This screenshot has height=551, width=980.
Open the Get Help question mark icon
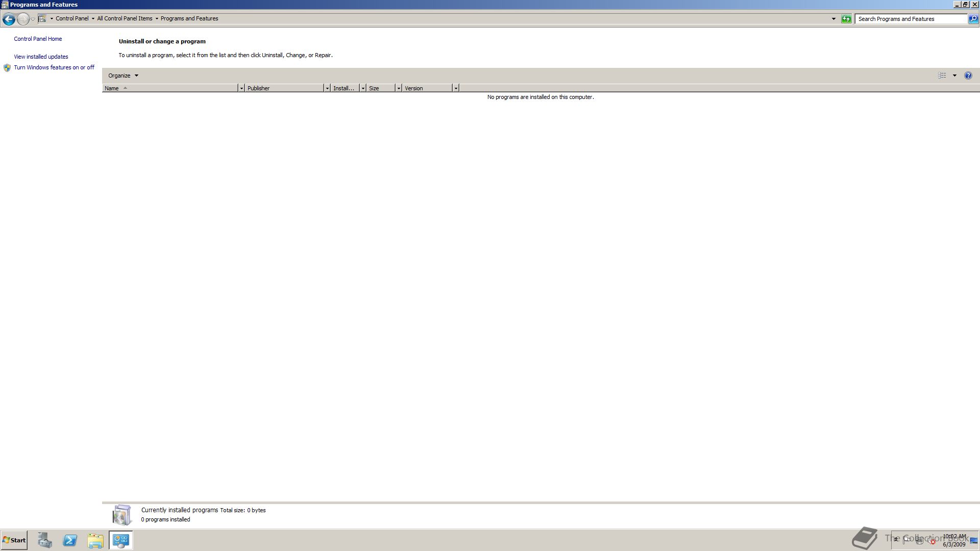[968, 76]
